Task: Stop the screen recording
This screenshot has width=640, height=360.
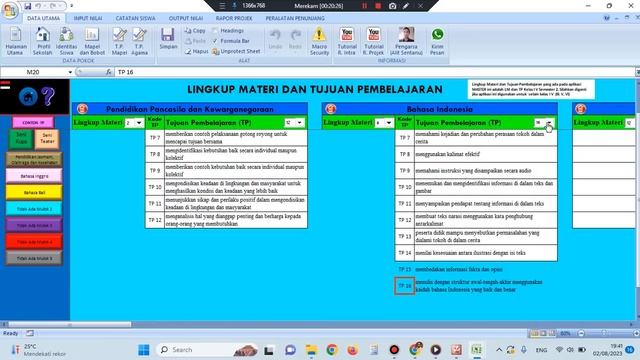Action: (x=378, y=6)
